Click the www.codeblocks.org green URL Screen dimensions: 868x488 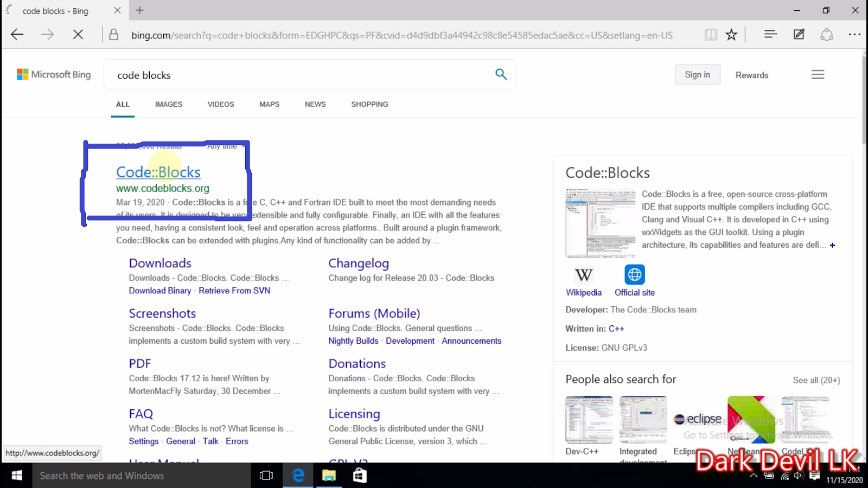162,188
